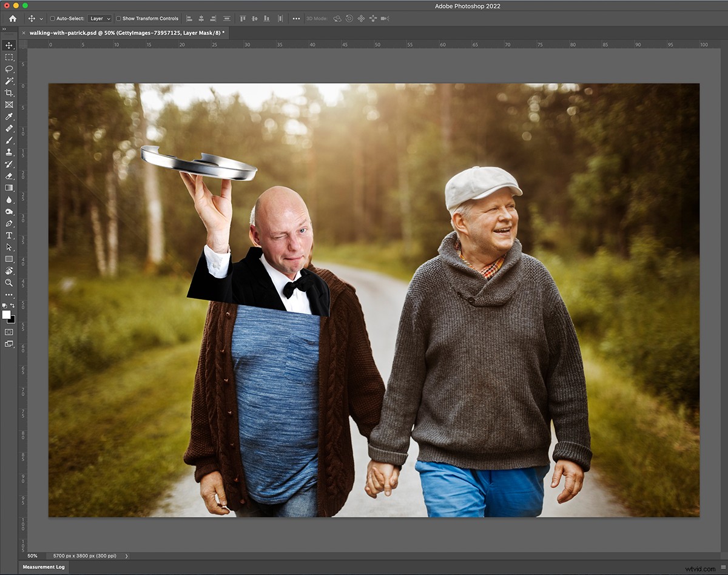Viewport: 728px width, 575px height.
Task: Open the Auto-Select Layer dropdown
Action: click(x=99, y=18)
